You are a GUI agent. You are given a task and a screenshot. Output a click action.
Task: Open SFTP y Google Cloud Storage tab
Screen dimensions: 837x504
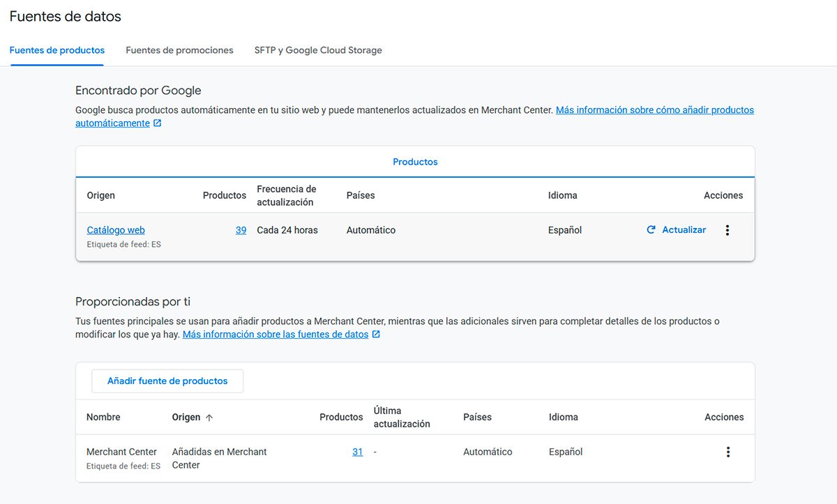318,50
